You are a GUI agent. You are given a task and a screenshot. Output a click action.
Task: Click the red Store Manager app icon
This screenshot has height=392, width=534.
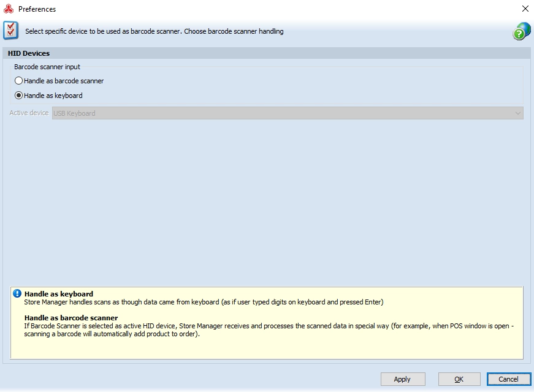[9, 9]
